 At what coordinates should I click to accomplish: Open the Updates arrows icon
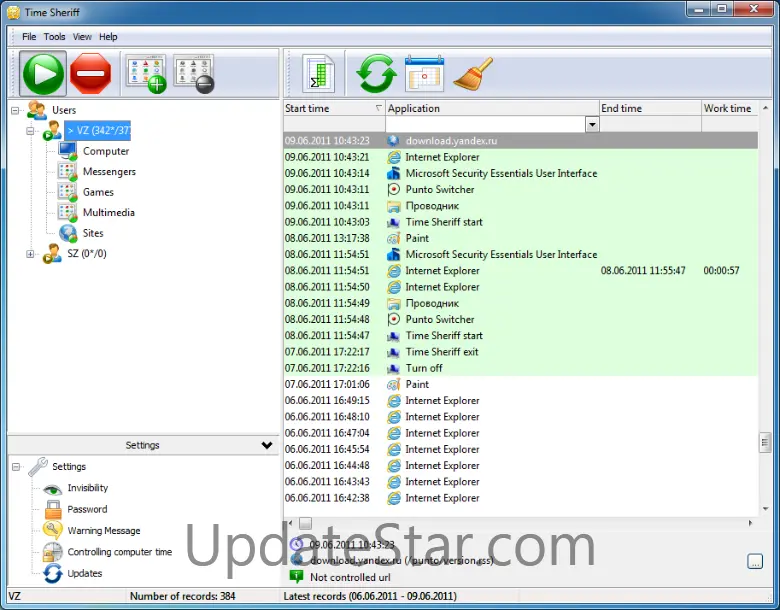tap(53, 573)
